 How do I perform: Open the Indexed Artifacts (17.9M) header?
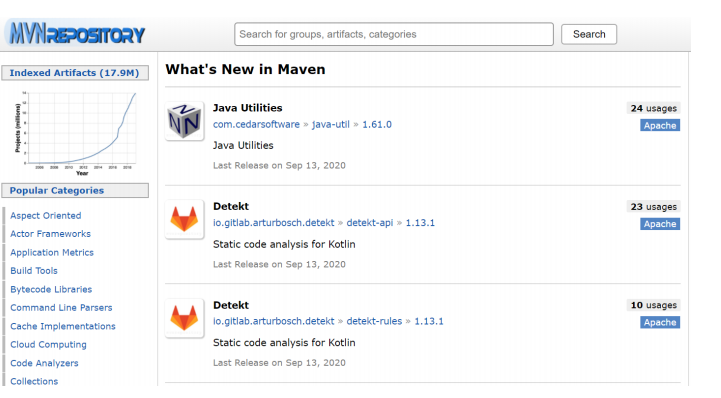(x=75, y=73)
